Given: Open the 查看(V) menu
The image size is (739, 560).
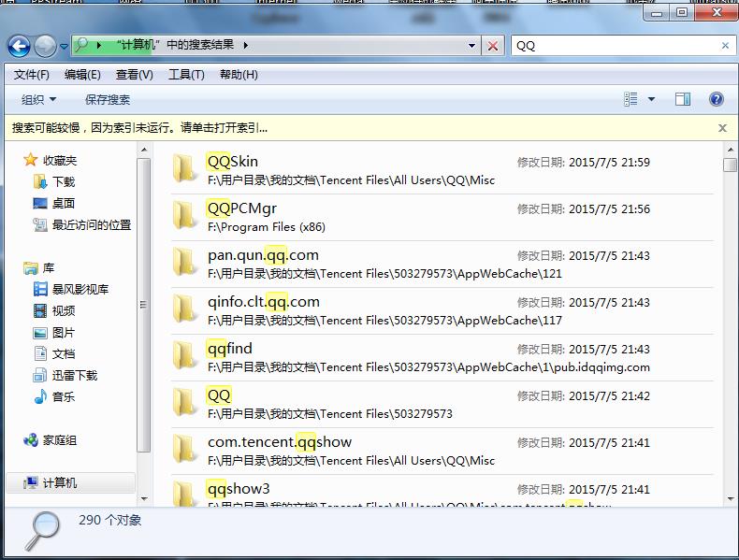Looking at the screenshot, I should coord(135,75).
